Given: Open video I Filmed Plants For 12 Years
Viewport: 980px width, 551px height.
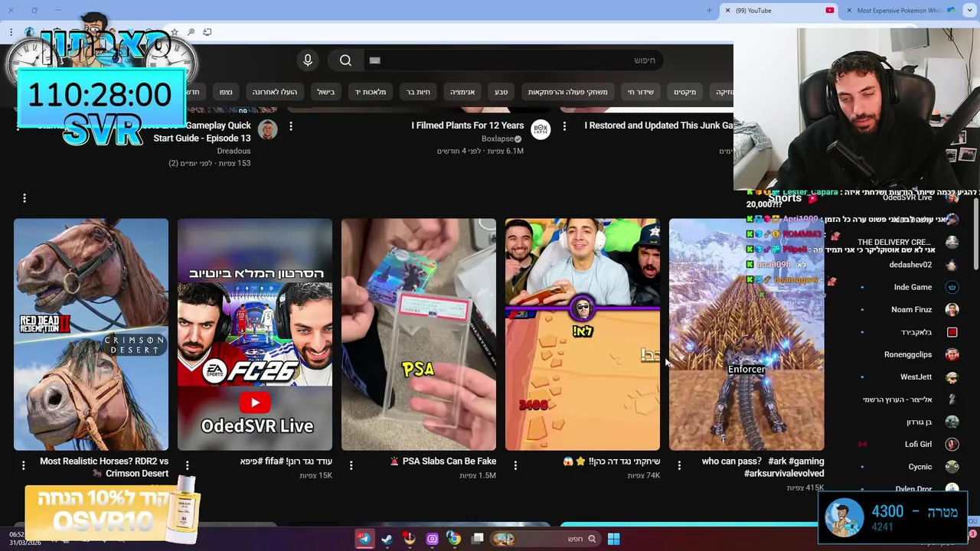Looking at the screenshot, I should (x=468, y=126).
